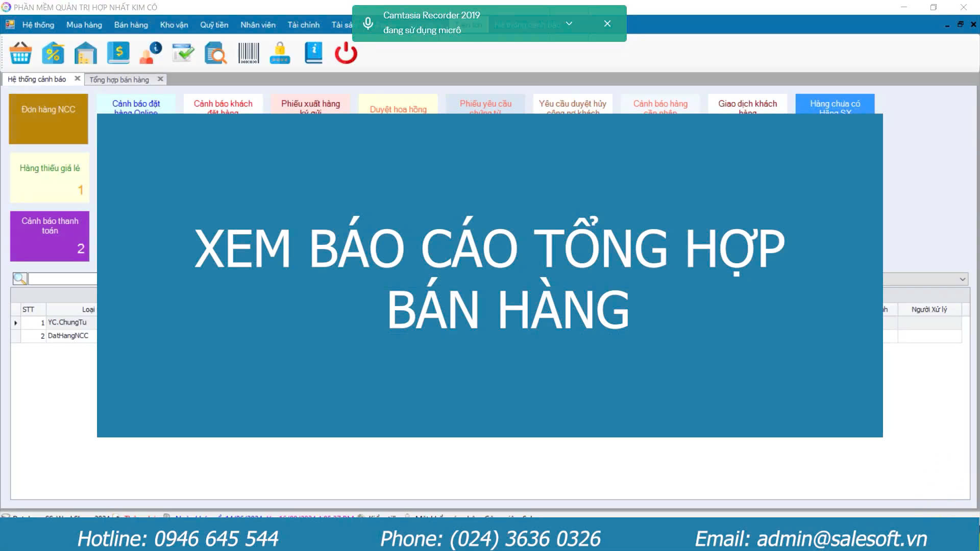Minimize the inner MDI child window
The height and width of the screenshot is (551, 980).
pyautogui.click(x=947, y=24)
